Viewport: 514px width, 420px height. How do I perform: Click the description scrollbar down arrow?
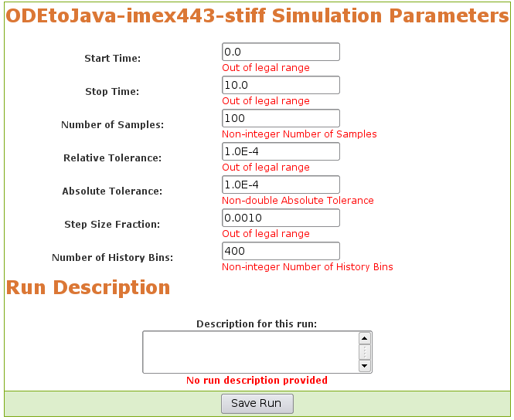tap(365, 366)
